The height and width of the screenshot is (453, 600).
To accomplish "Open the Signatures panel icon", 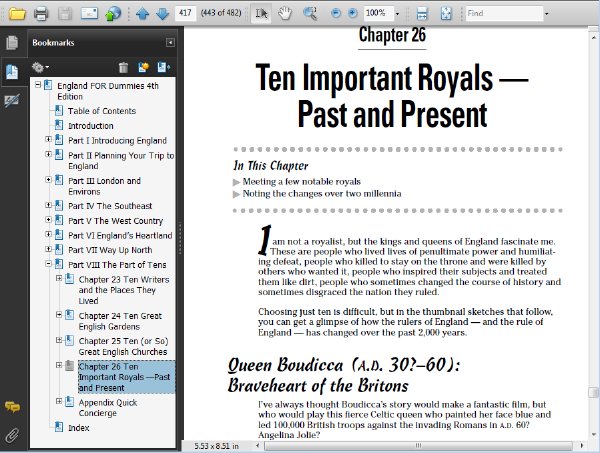I will (x=12, y=101).
